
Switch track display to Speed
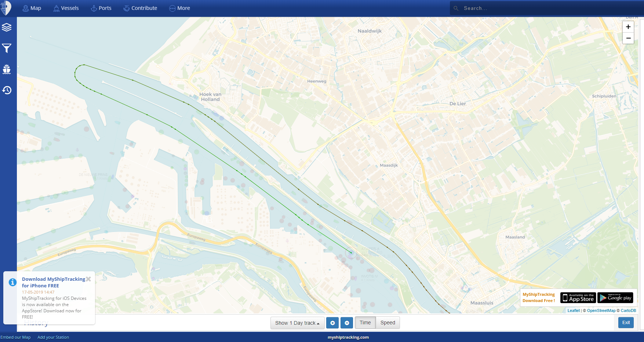[x=388, y=323]
